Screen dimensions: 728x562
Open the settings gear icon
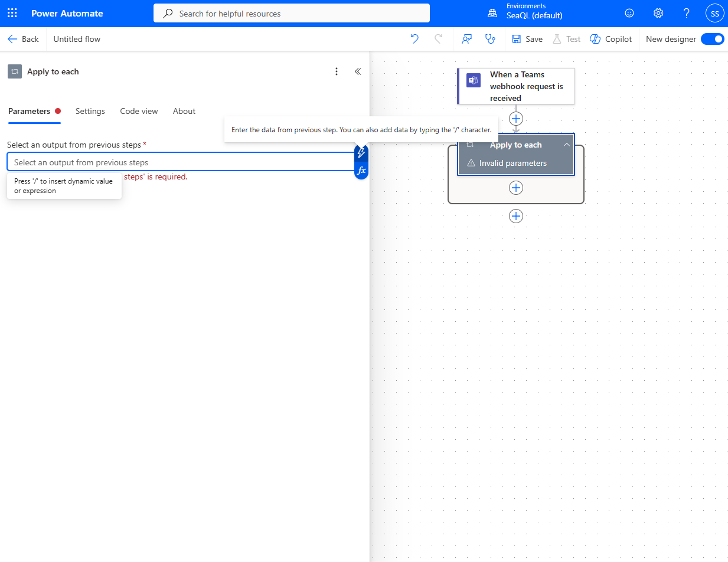pos(658,13)
